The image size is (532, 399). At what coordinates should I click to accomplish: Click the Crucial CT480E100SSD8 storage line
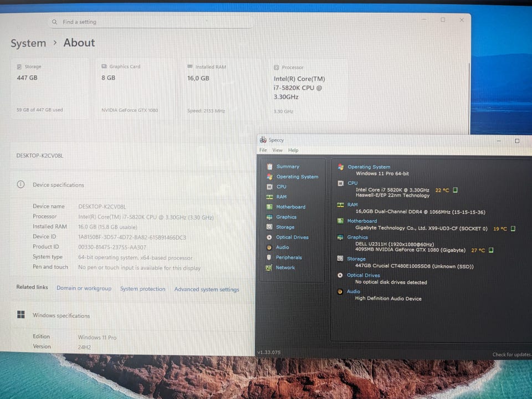(x=415, y=267)
